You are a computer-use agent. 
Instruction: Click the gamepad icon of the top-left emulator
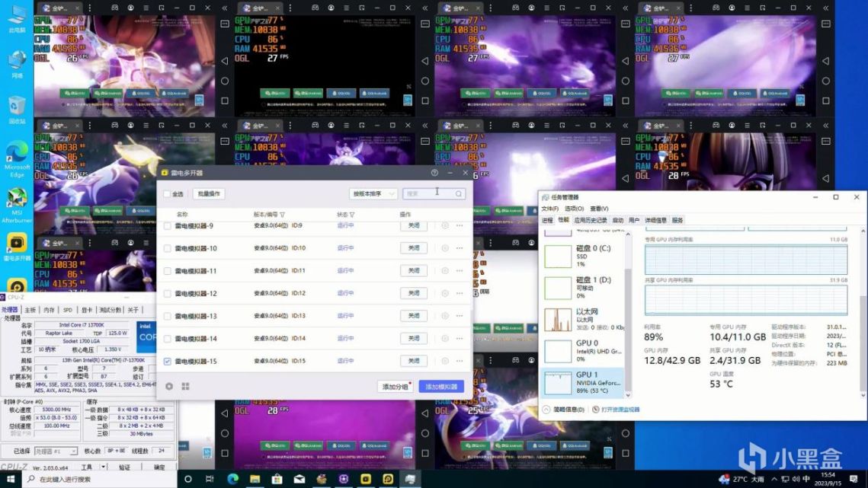click(114, 8)
